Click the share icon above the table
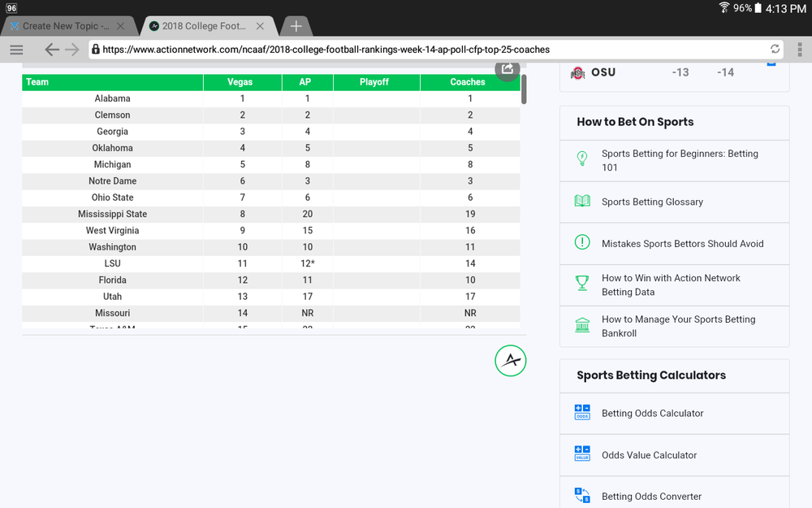Screen dimensions: 812x508 click(x=507, y=69)
